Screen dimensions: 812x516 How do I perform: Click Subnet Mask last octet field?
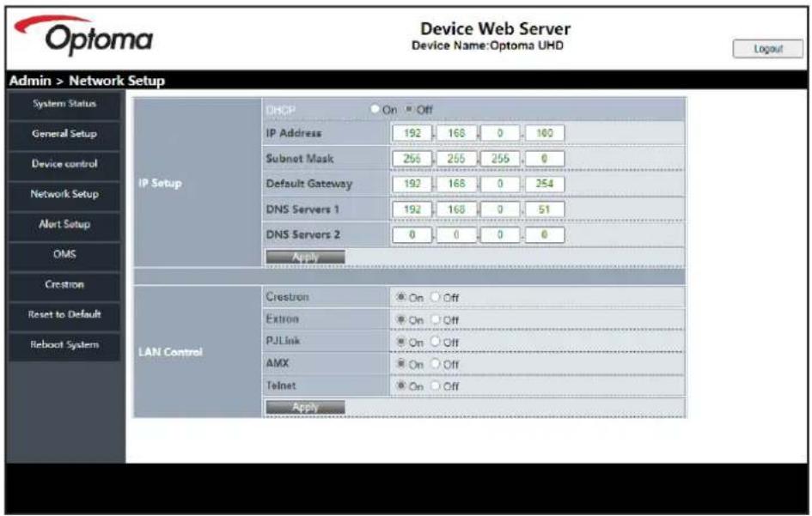[544, 158]
